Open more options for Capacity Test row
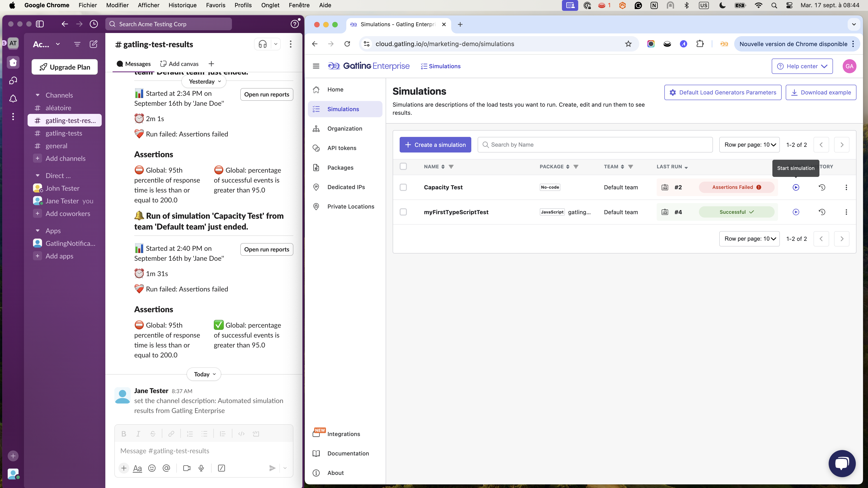This screenshot has width=868, height=488. pos(846,187)
